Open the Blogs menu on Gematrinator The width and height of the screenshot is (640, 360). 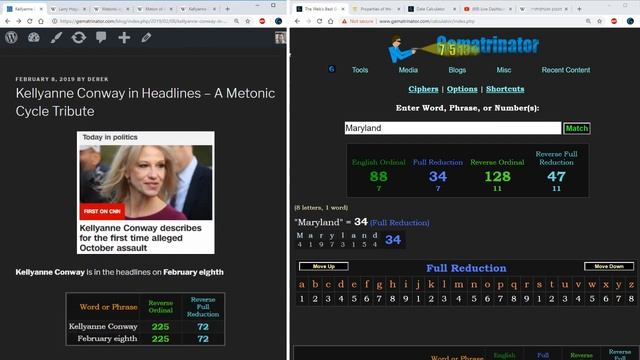(457, 70)
